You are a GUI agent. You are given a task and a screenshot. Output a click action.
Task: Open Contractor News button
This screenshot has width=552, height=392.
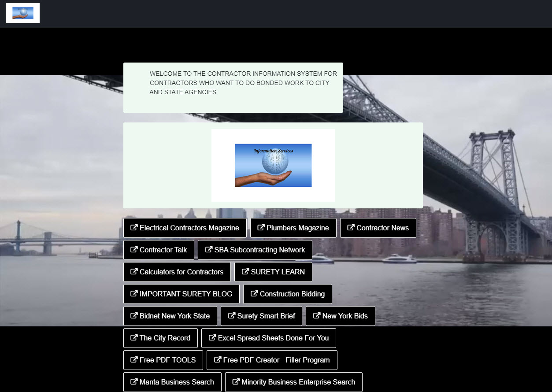coord(378,228)
